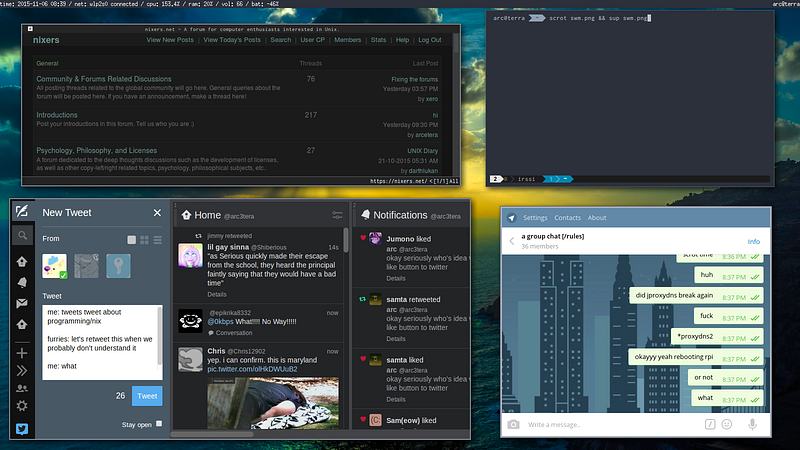Open View Today's Posts on nixers
The height and width of the screenshot is (450, 800).
point(232,40)
